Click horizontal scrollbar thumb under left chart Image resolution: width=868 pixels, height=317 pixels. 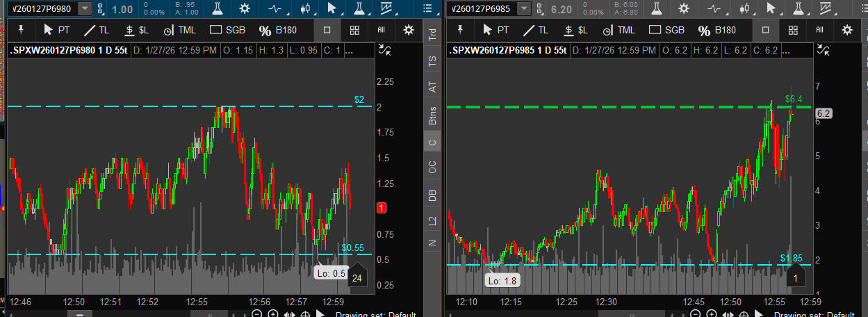[x=80, y=314]
